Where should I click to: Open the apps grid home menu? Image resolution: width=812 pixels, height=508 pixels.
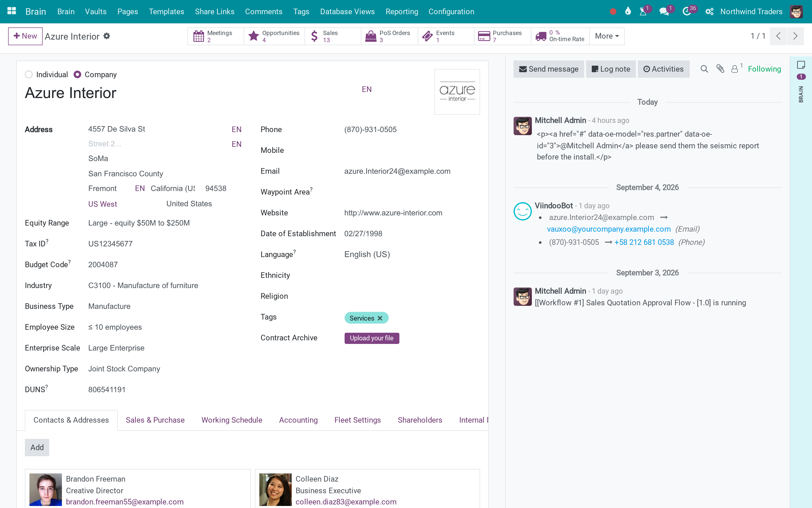pos(12,11)
